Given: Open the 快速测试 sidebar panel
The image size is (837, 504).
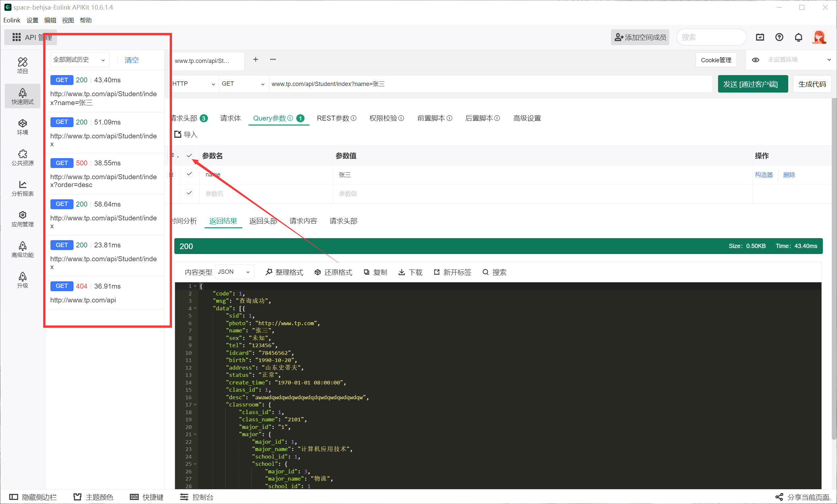Looking at the screenshot, I should pyautogui.click(x=22, y=96).
